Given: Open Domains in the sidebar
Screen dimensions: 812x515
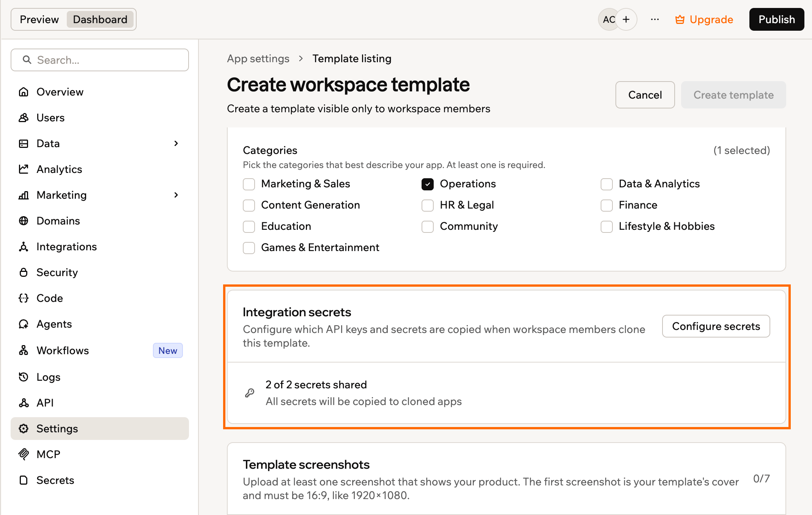Looking at the screenshot, I should click(100, 221).
